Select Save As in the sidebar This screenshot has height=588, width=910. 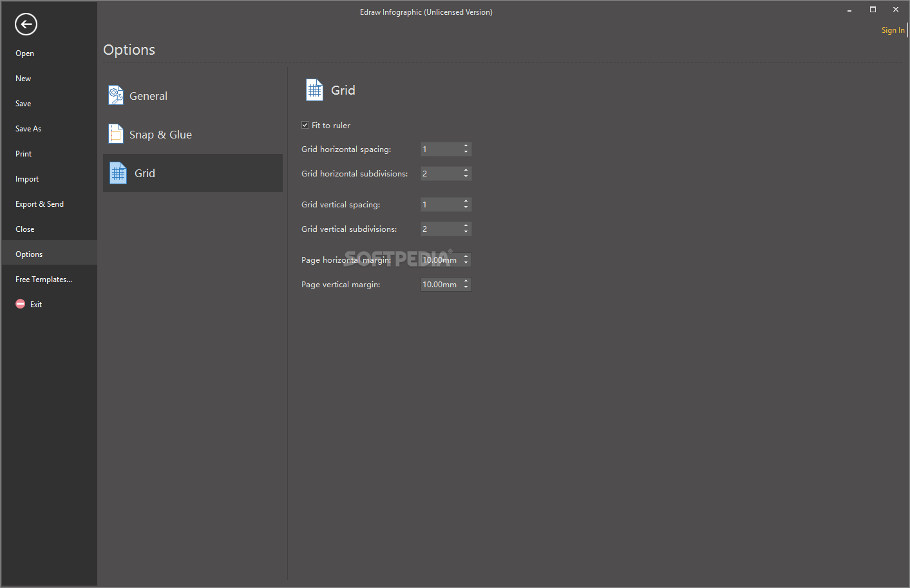coord(49,129)
